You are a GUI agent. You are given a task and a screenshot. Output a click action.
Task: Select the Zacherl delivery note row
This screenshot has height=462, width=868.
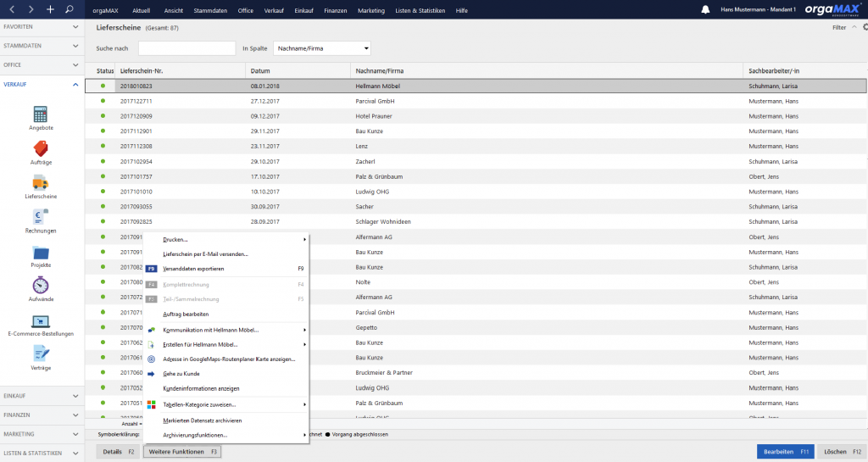476,162
